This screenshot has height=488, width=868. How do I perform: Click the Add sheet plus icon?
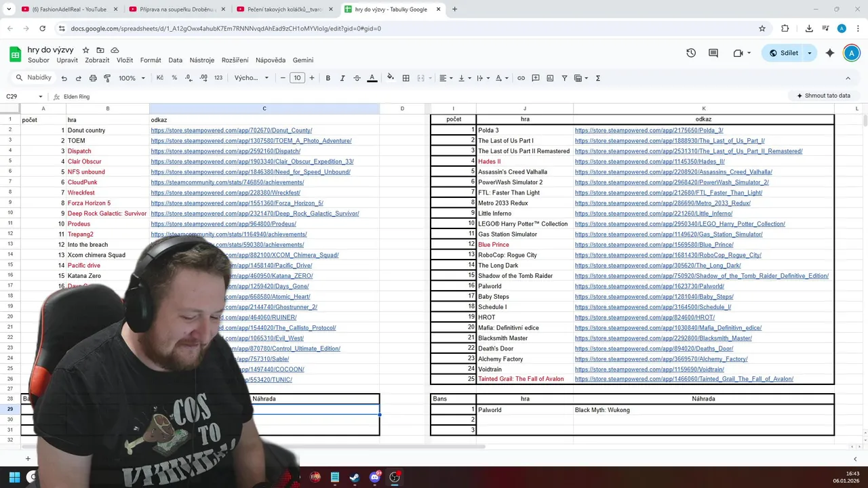pos(28,459)
